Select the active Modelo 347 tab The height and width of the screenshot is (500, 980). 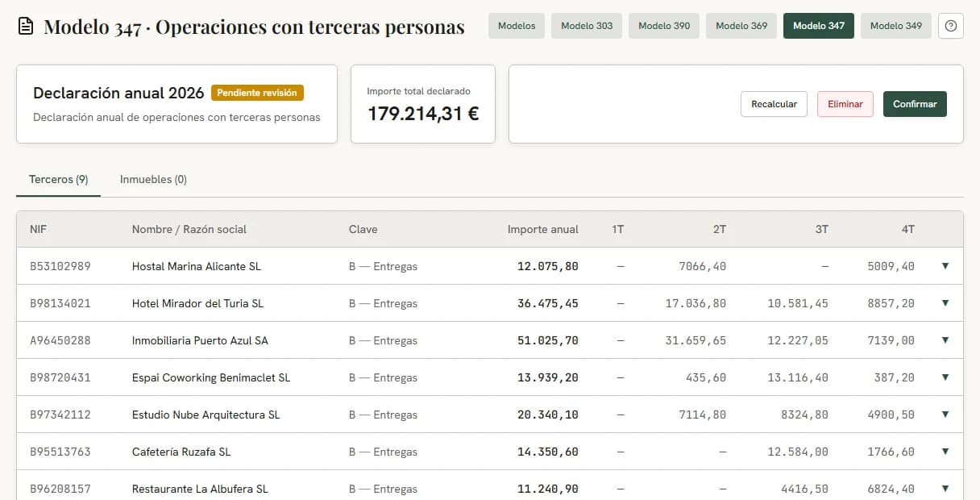tap(819, 26)
